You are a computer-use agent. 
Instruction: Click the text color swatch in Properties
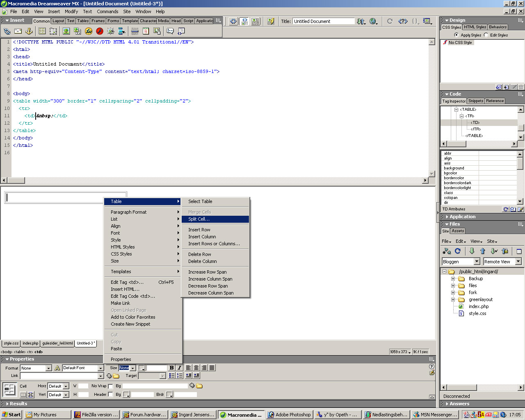point(142,368)
